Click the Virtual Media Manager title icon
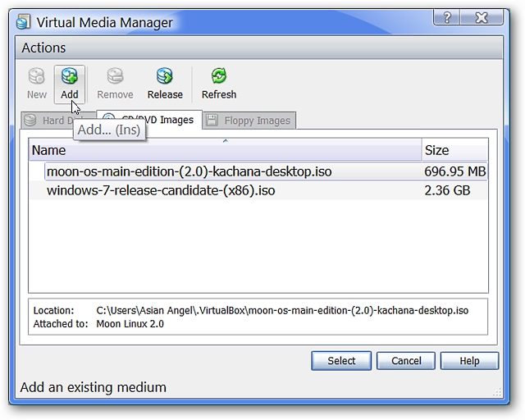This screenshot has height=420, width=525. 24,22
